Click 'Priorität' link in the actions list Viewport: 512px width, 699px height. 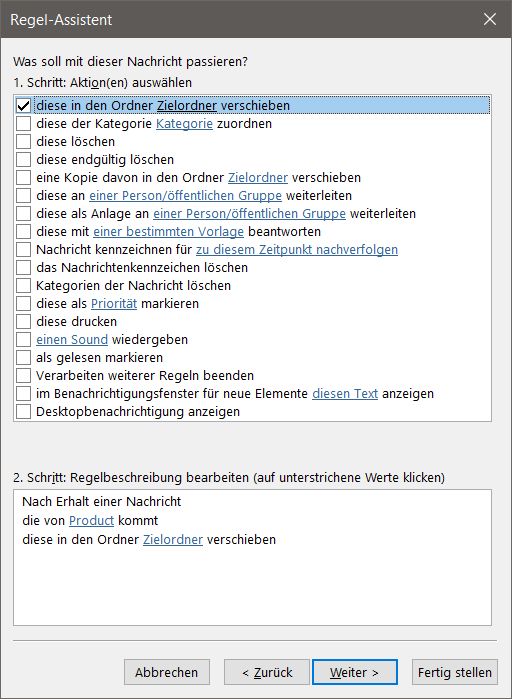114,304
